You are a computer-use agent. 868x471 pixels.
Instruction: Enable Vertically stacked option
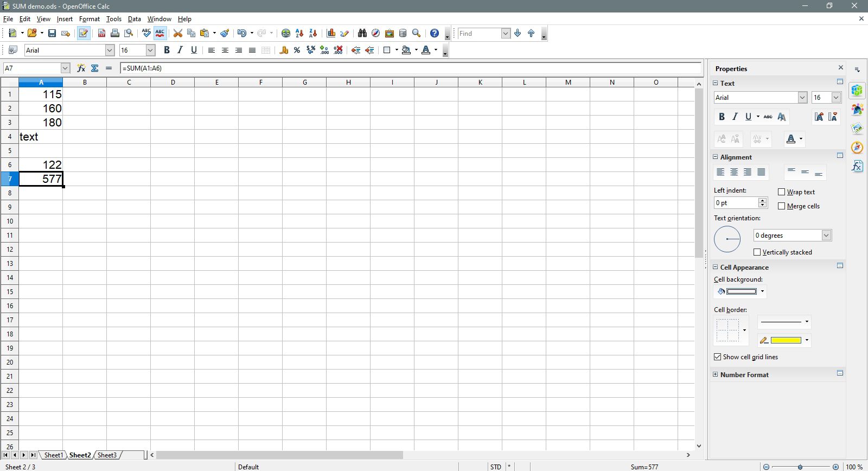point(757,252)
